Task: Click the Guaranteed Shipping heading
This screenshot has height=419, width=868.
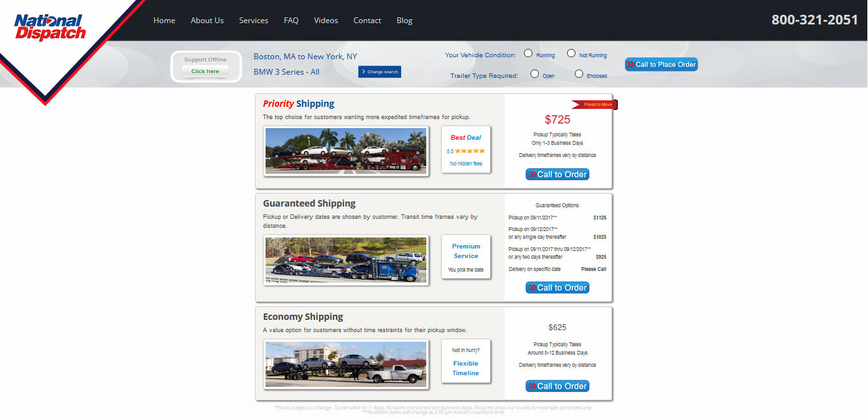Action: [x=309, y=203]
